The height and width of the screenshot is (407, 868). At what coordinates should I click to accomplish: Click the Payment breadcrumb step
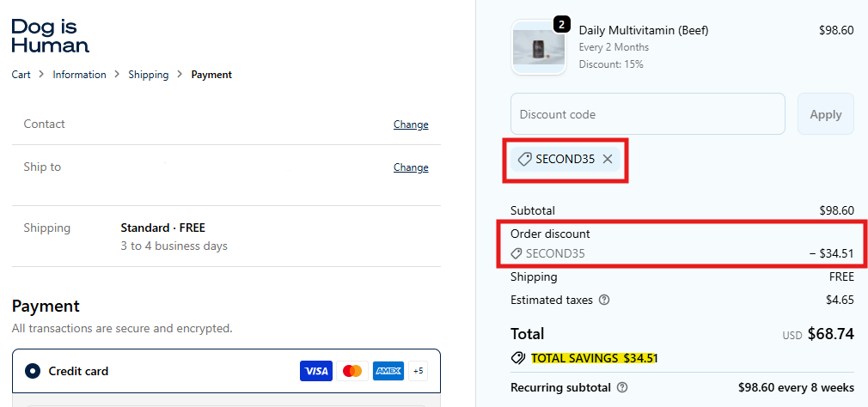click(211, 75)
